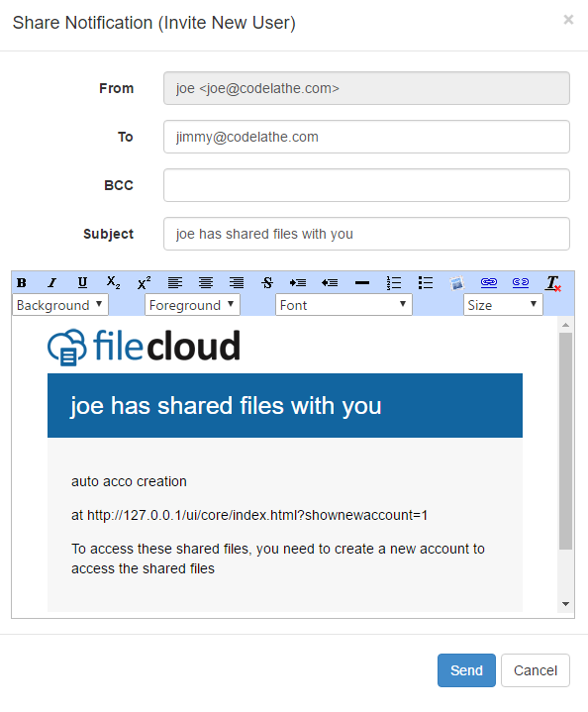Image resolution: width=588 pixels, height=712 pixels.
Task: Apply superscript formatting
Action: pyautogui.click(x=144, y=283)
